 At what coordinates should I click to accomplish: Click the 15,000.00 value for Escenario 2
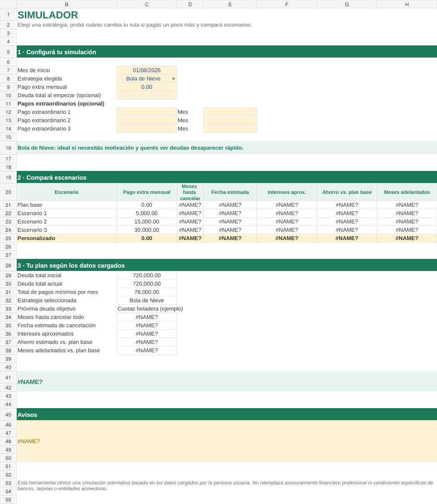(147, 222)
